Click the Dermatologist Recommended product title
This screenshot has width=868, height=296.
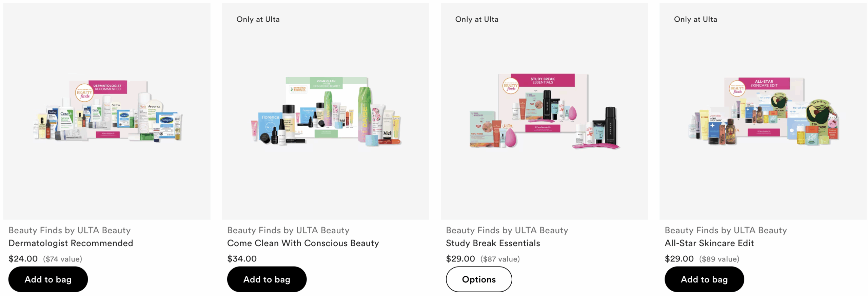[71, 243]
